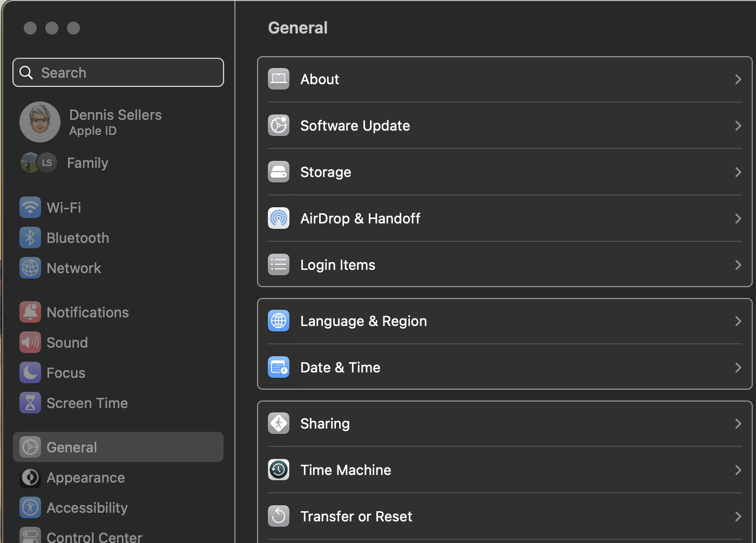Switch to the Appearance settings pane
The image size is (756, 543).
[85, 478]
